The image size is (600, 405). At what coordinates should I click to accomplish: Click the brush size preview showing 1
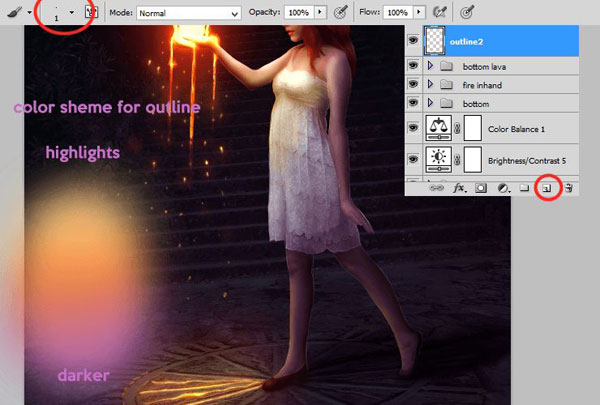point(56,13)
